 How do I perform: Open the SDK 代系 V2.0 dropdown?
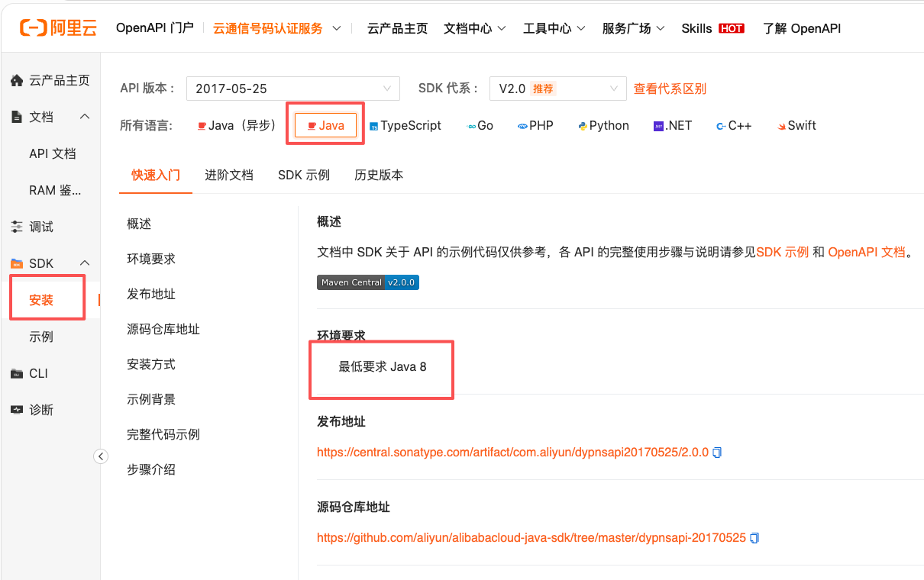(x=558, y=89)
